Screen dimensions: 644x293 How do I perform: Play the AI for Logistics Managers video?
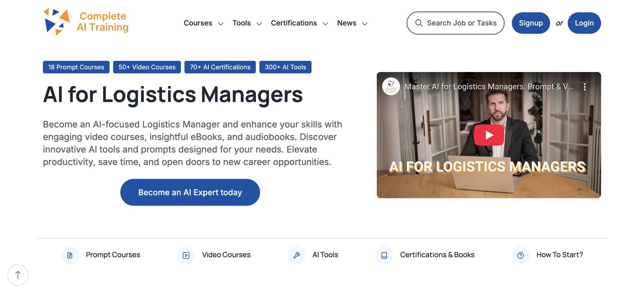pos(489,135)
